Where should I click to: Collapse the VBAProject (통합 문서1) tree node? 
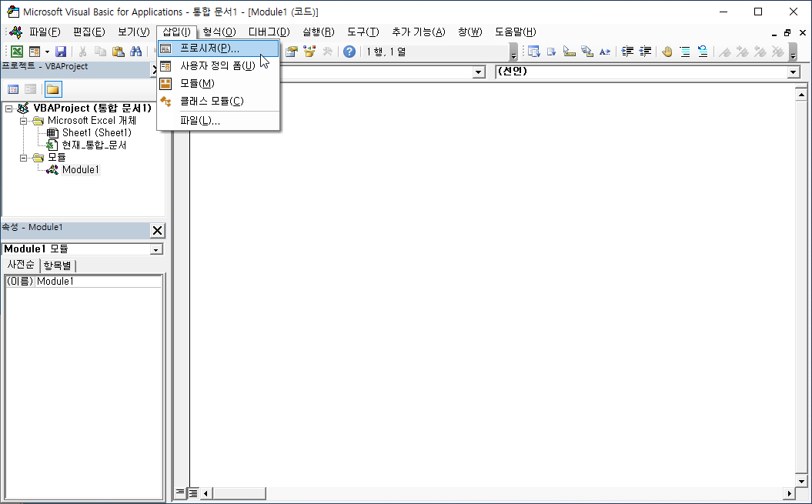pyautogui.click(x=8, y=108)
